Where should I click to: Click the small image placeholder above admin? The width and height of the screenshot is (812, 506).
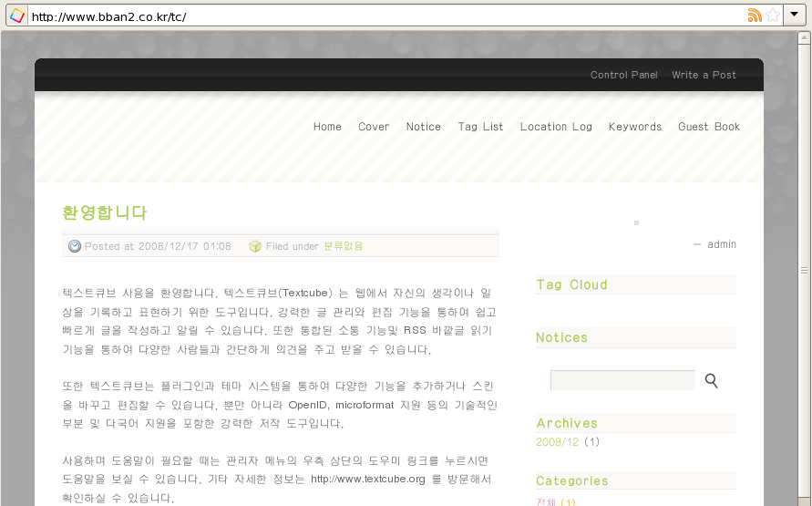coord(636,222)
